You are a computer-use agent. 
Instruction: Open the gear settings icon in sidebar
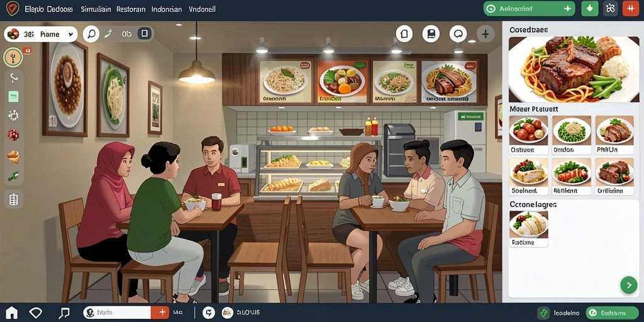(x=13, y=116)
